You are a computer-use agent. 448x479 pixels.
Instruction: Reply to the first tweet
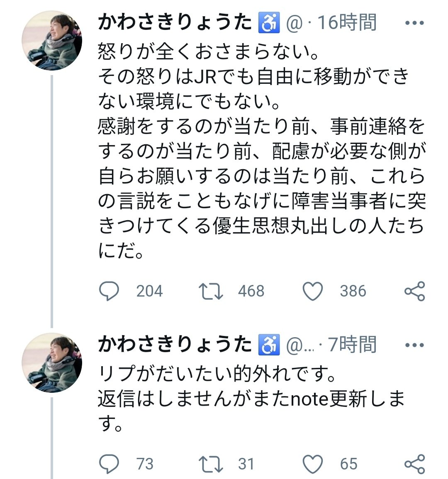(x=109, y=291)
